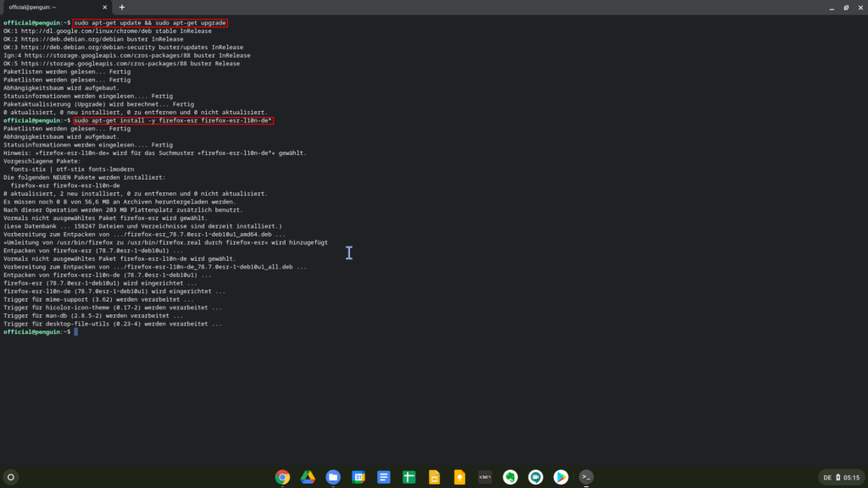Open Google Sheets from the shelf

(409, 477)
